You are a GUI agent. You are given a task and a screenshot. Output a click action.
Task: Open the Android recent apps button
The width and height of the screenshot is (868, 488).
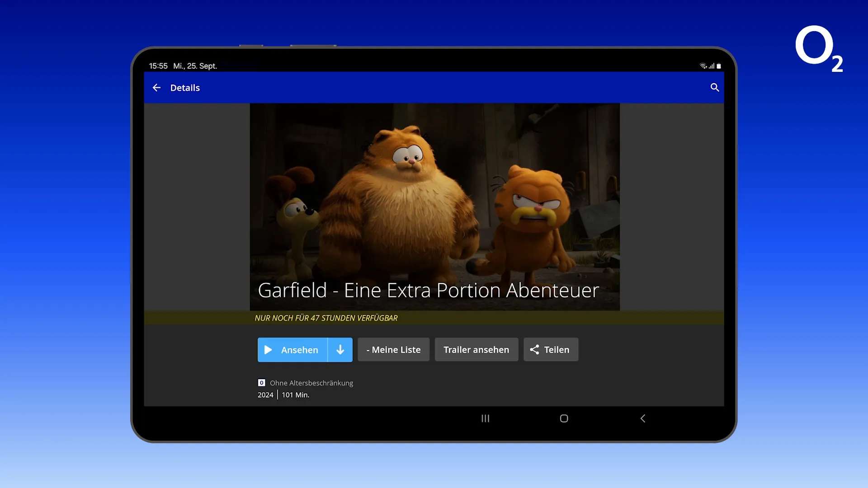pos(485,418)
